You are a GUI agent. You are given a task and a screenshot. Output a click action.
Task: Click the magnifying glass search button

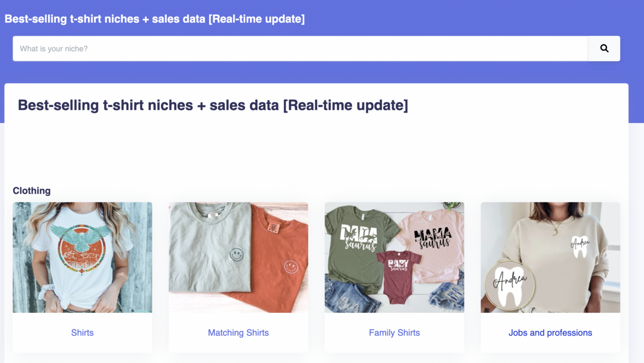click(604, 49)
